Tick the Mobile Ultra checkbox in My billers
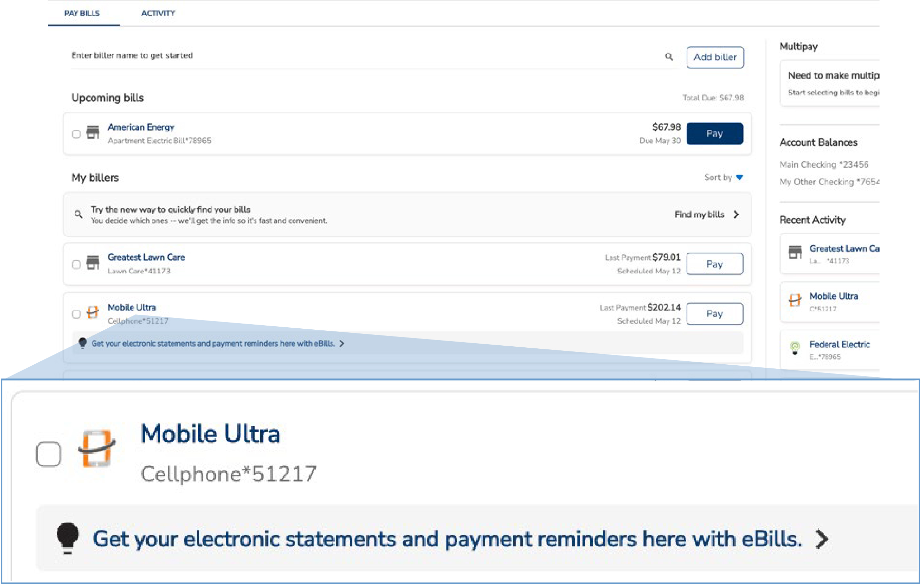 pos(76,314)
